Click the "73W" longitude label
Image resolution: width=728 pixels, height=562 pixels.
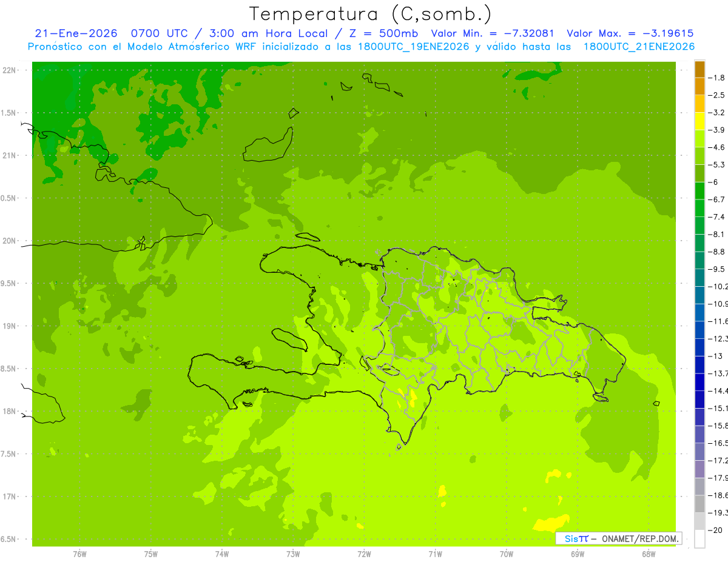pos(293,554)
